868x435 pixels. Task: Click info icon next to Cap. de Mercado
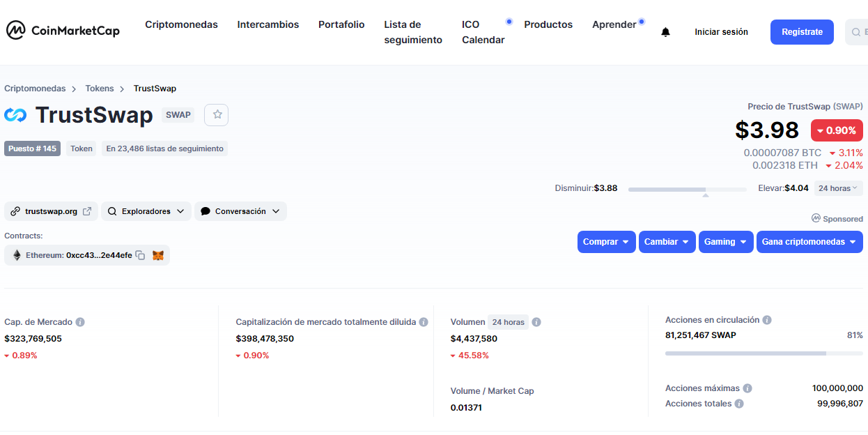pos(80,322)
